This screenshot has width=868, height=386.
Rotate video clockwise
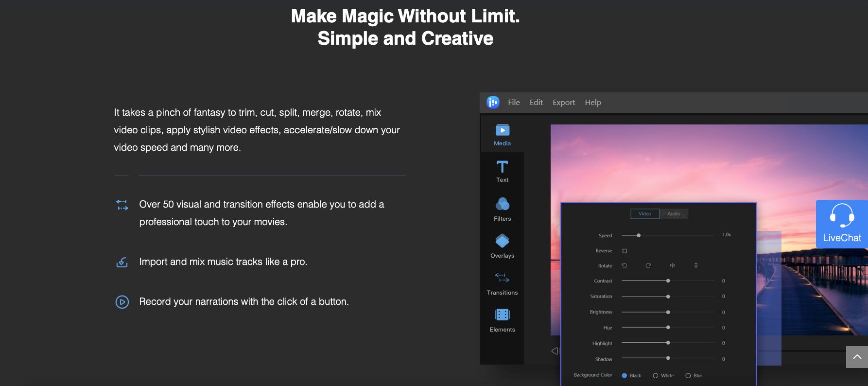648,265
